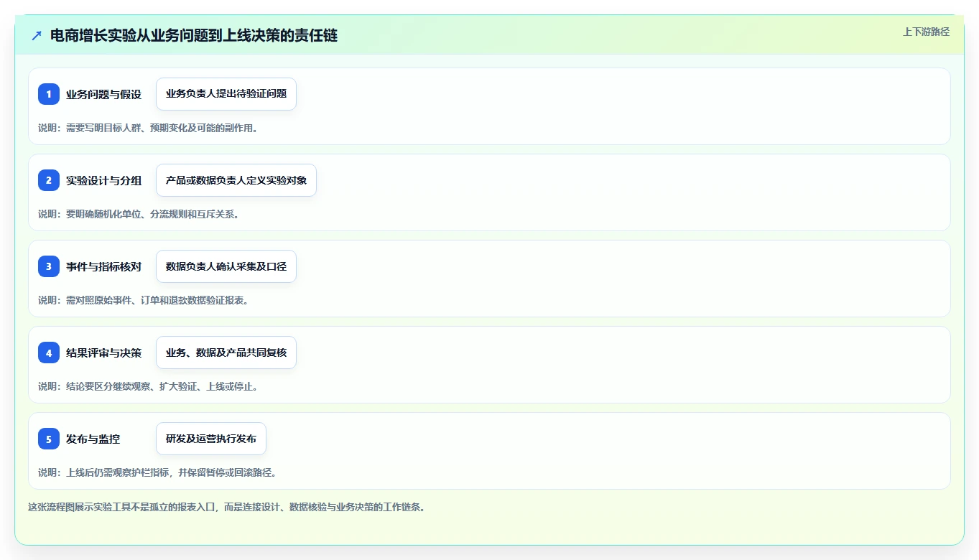
Task: Click the note about 随机化单位、分流规则
Action: pos(139,214)
